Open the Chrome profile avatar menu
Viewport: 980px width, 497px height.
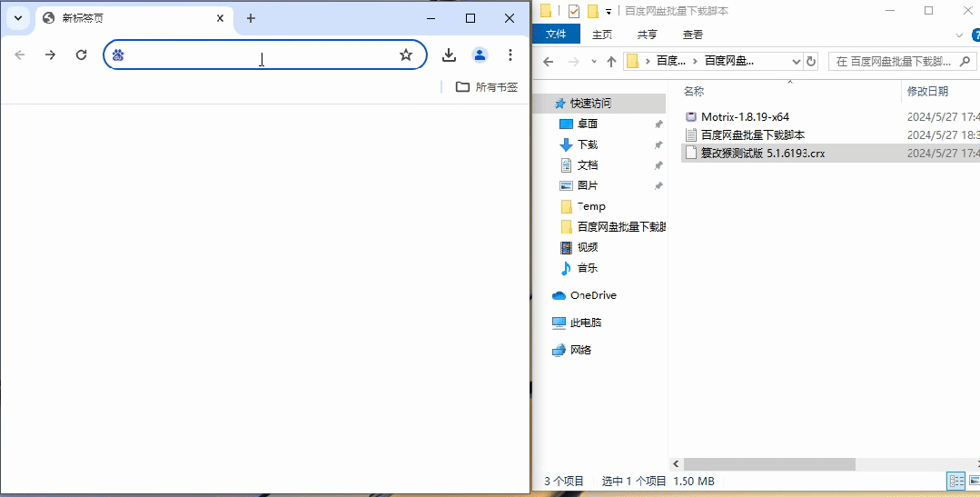pyautogui.click(x=480, y=55)
